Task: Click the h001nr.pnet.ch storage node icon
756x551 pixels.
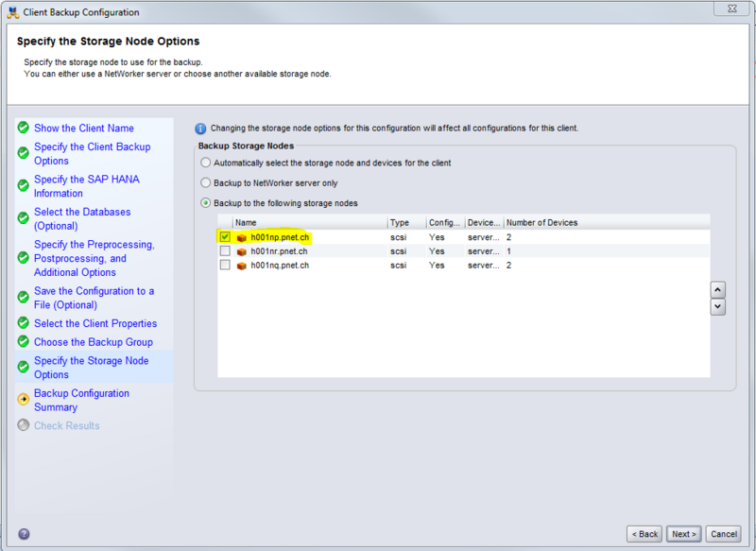Action: click(242, 251)
